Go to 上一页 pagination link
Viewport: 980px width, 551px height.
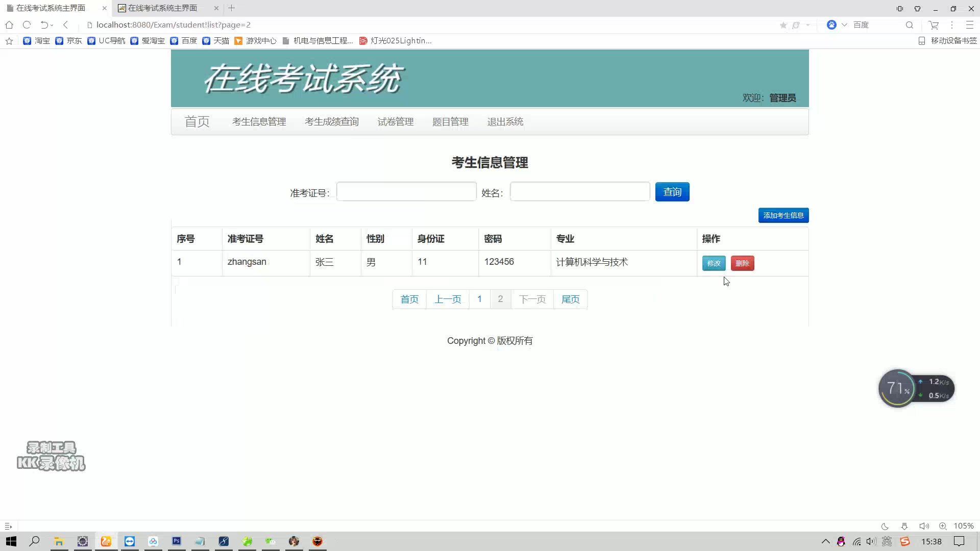(x=448, y=299)
